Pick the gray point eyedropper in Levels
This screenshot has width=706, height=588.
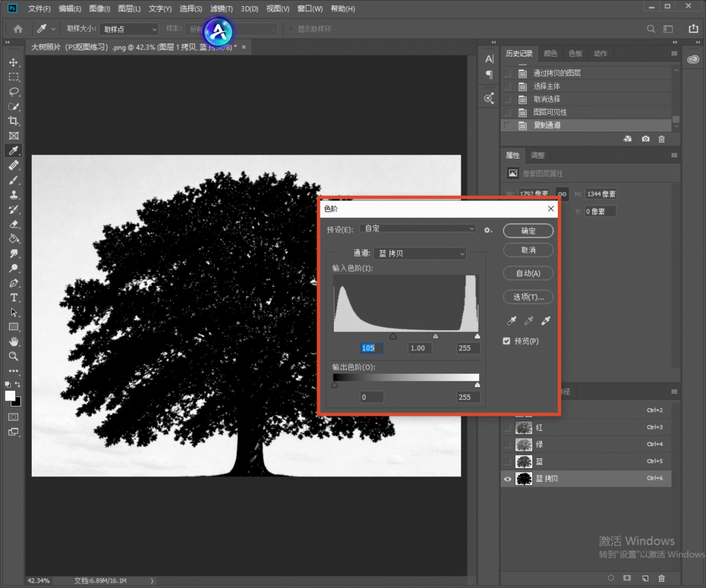(x=529, y=321)
